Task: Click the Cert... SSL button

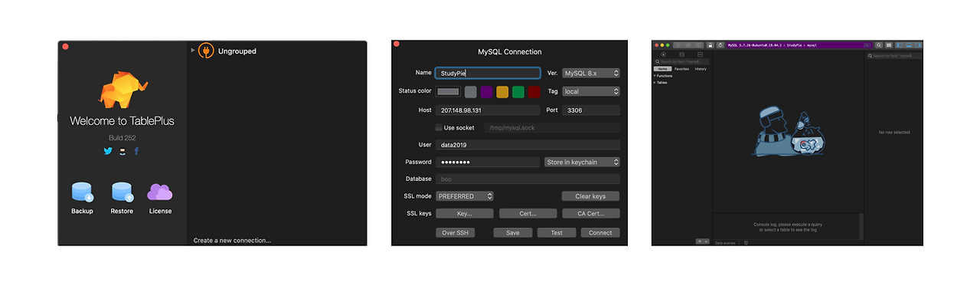Action: (528, 213)
